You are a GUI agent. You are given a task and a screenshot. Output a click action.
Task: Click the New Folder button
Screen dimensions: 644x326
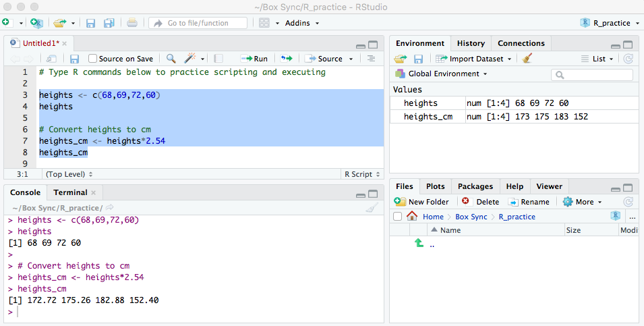click(x=421, y=201)
